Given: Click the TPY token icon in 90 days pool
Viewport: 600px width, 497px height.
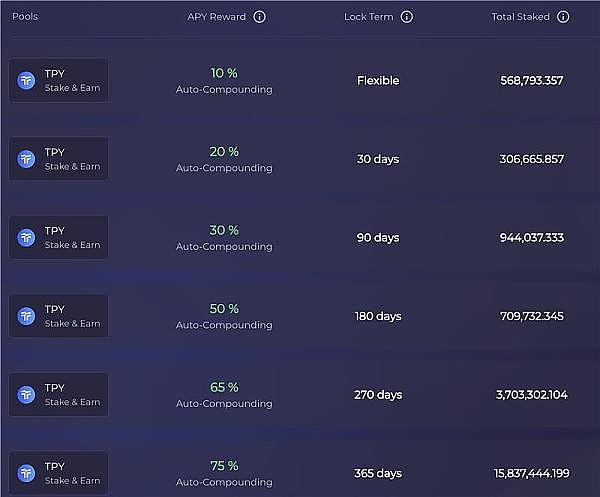Looking at the screenshot, I should [x=27, y=237].
